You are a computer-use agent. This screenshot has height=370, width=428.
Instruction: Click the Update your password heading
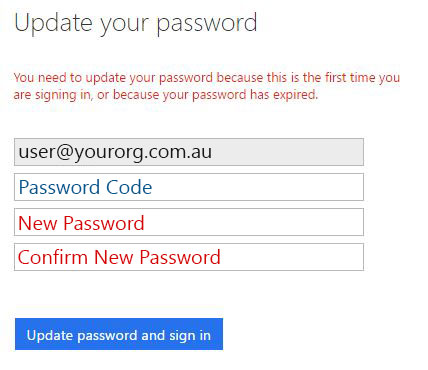pyautogui.click(x=136, y=23)
